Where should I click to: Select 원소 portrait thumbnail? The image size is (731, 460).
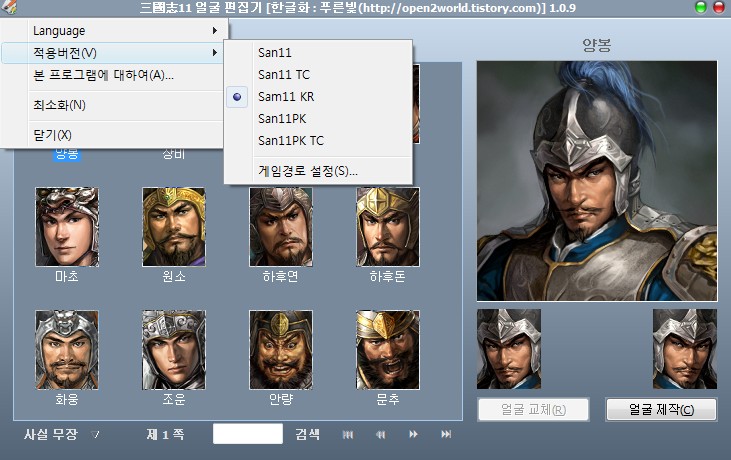[174, 227]
